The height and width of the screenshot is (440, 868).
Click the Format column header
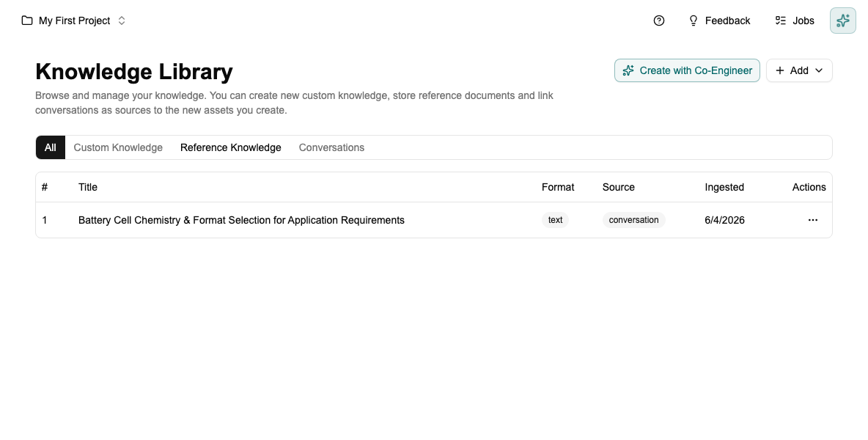point(558,187)
